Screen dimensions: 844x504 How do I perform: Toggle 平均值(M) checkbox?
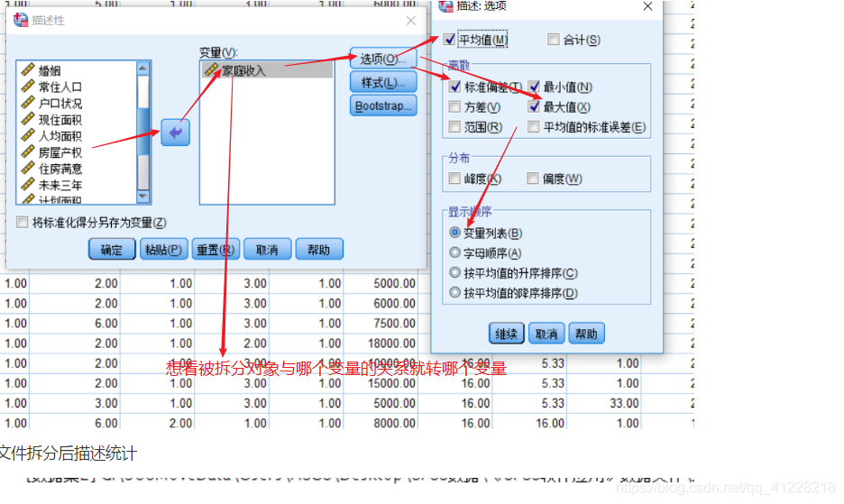point(449,40)
